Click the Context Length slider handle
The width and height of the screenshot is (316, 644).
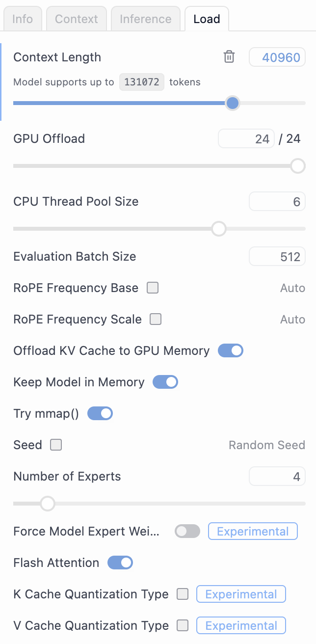[233, 103]
